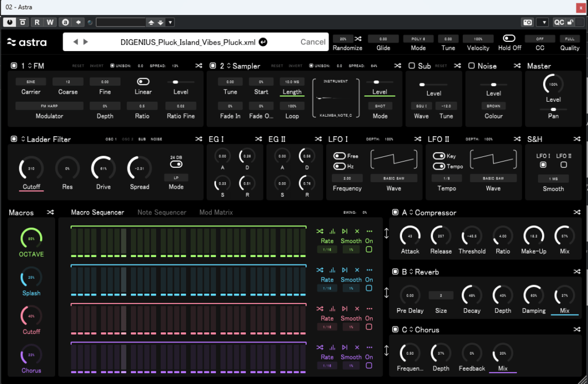
Task: Select the FULL Quality setting
Action: [x=570, y=39]
